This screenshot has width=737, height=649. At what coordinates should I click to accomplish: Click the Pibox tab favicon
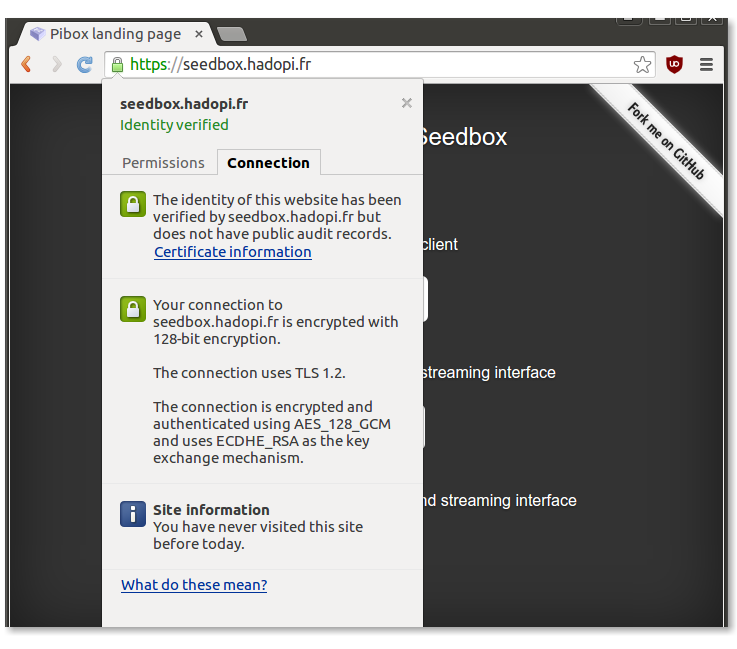(x=37, y=34)
